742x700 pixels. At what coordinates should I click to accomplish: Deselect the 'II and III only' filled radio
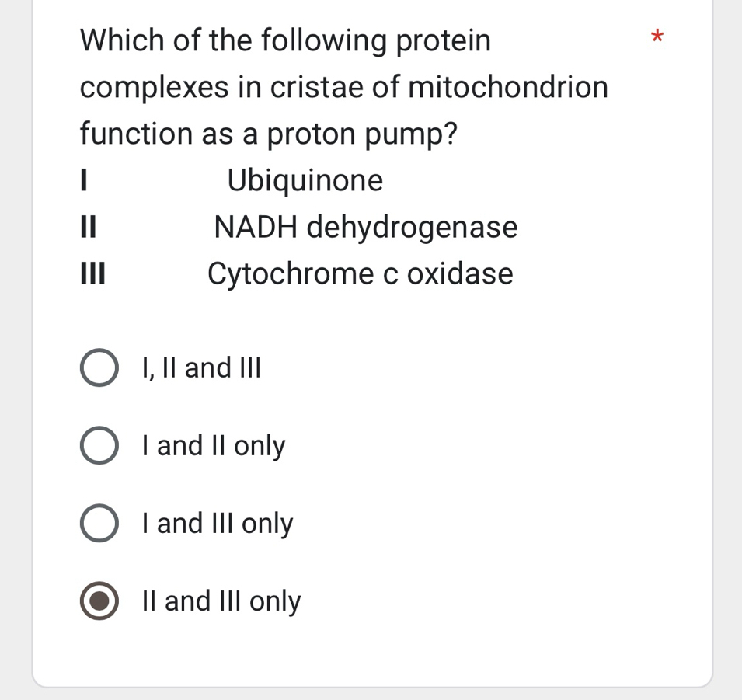pos(99,601)
